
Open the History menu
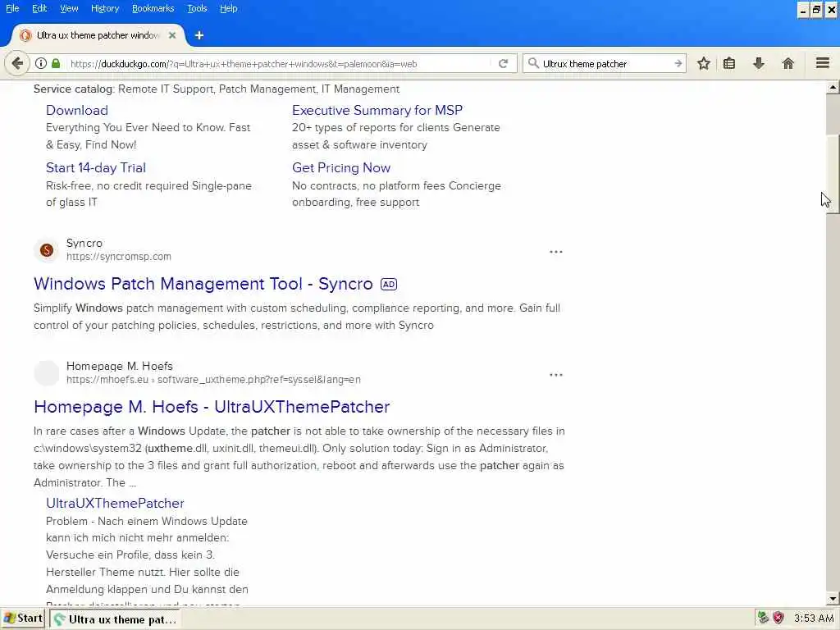[x=104, y=8]
